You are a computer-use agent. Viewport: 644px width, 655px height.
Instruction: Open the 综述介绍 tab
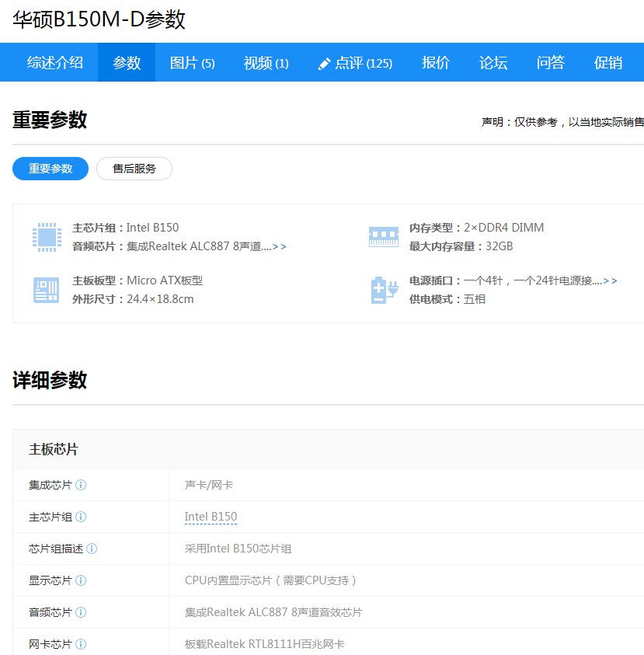tap(54, 62)
